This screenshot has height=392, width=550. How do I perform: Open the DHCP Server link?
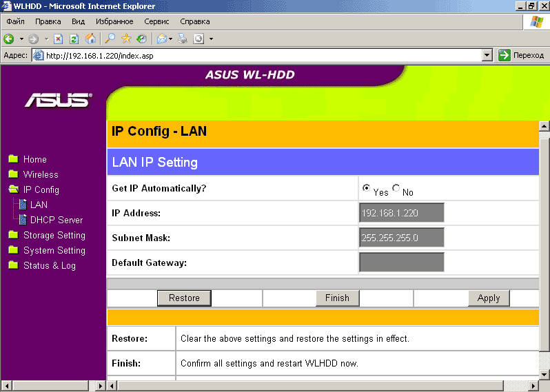click(x=57, y=220)
